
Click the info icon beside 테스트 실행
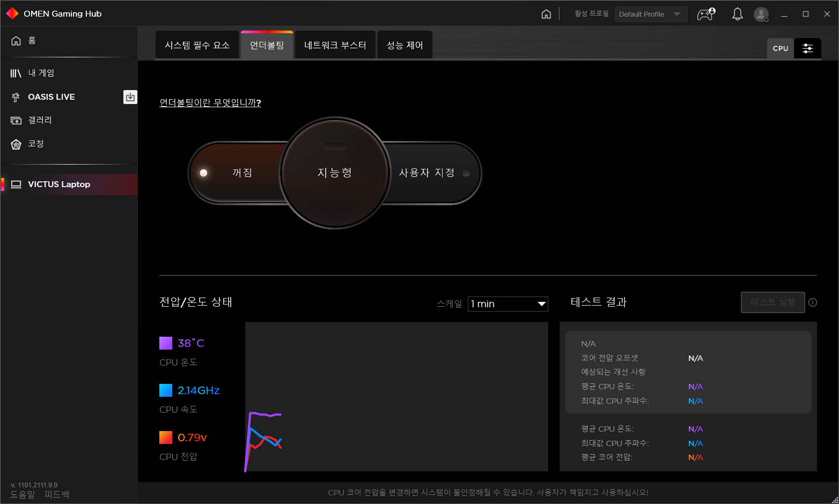tap(813, 302)
